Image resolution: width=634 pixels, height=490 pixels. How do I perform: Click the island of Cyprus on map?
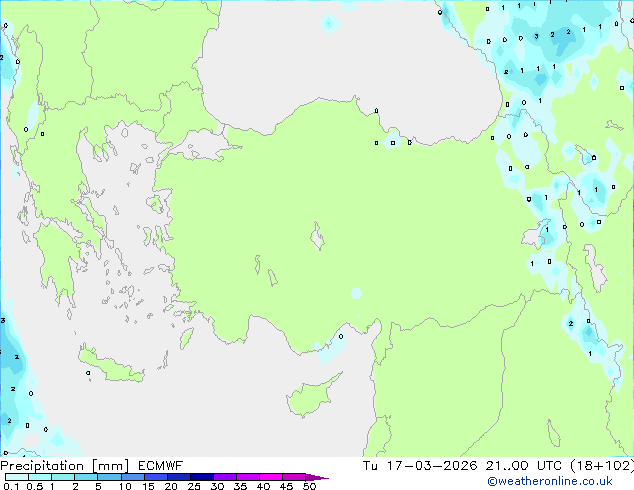tap(311, 397)
